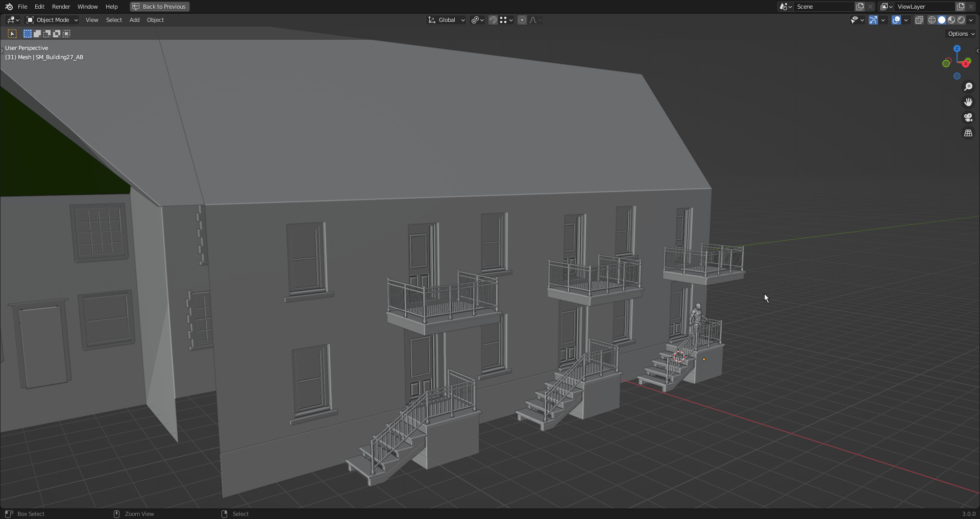Select material preview shading mode
980x519 pixels.
pyautogui.click(x=951, y=20)
